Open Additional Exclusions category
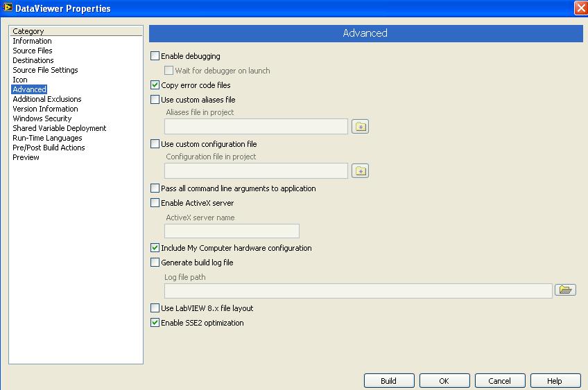Screen dimensions: 588x390 pyautogui.click(x=47, y=99)
